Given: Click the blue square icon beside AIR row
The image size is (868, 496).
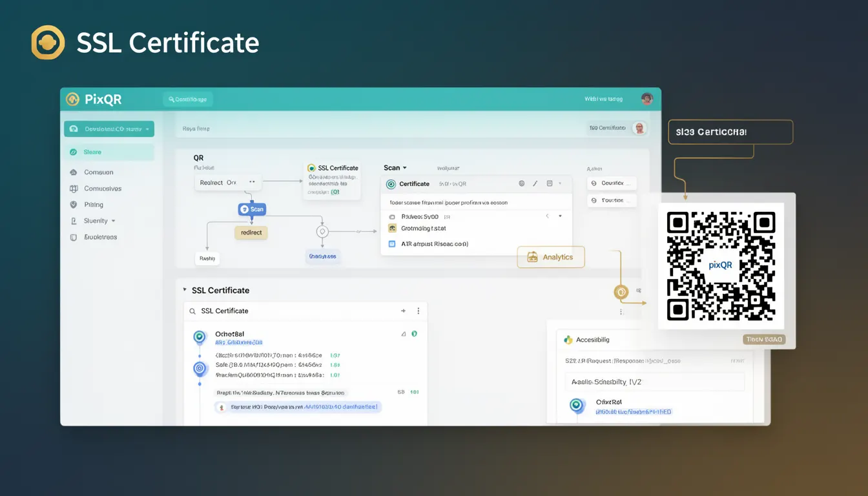Looking at the screenshot, I should (391, 244).
